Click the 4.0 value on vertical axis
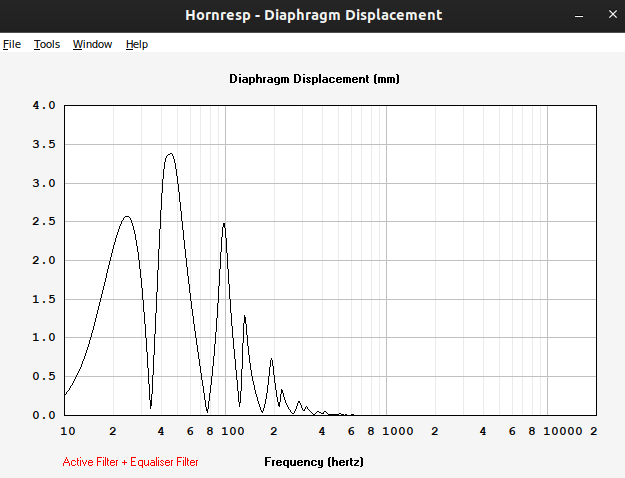The image size is (625, 478). 44,105
